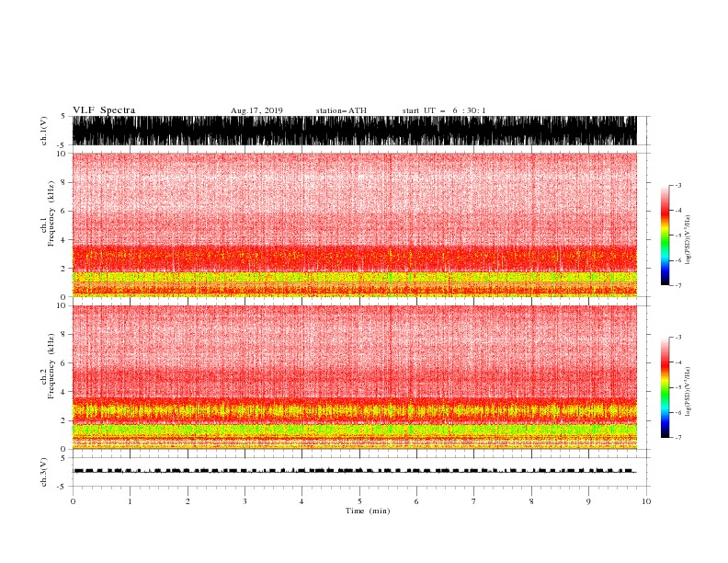Click the "6" tick on ch.2 frequency axis
The image size is (728, 563).
tap(63, 363)
